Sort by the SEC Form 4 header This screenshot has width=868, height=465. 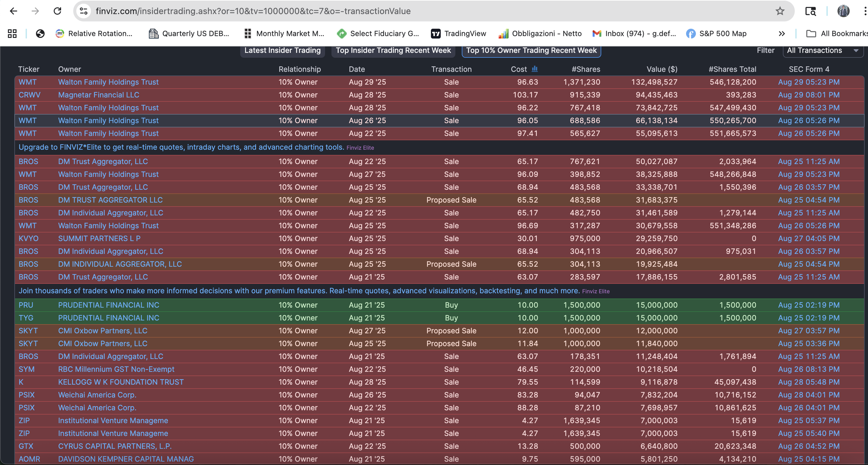pyautogui.click(x=809, y=69)
